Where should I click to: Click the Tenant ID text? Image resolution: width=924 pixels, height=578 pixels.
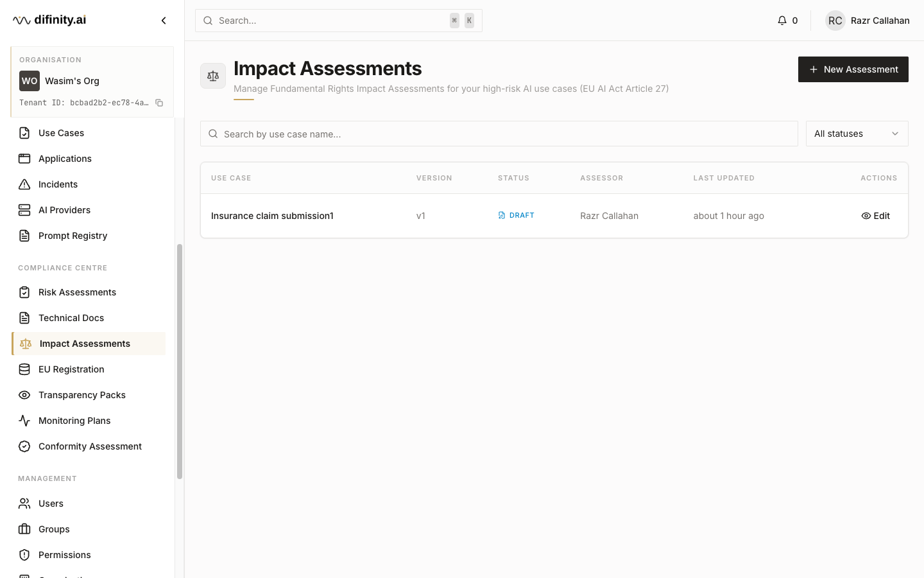[83, 103]
